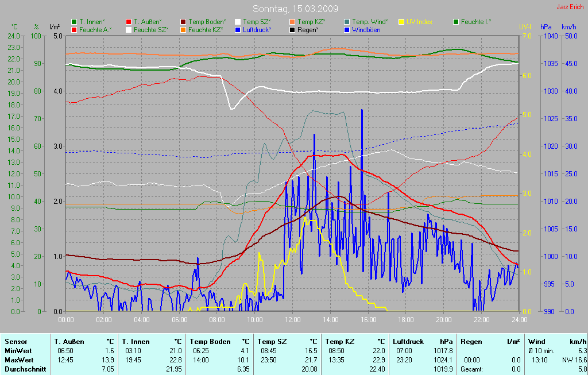Click the black Regen legend square

pos(292,29)
